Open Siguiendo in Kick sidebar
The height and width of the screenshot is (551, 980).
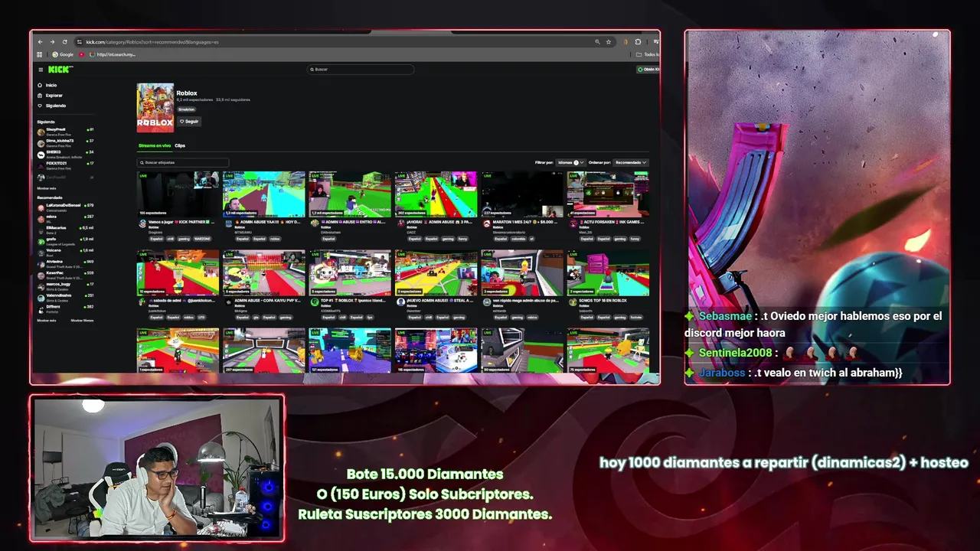(52, 105)
